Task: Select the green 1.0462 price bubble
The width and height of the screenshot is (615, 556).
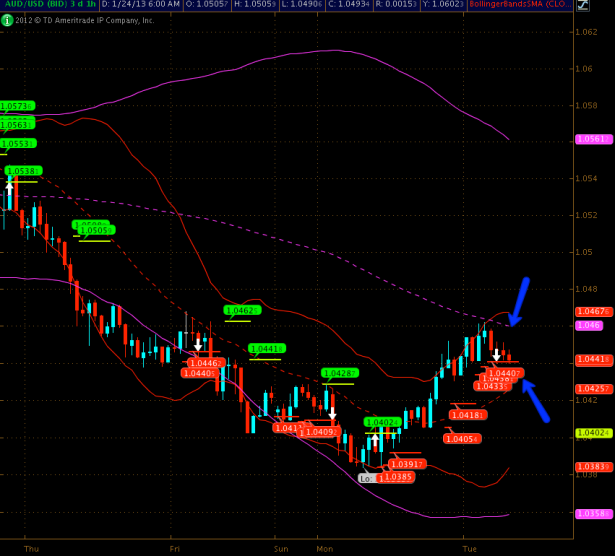Action: point(242,310)
